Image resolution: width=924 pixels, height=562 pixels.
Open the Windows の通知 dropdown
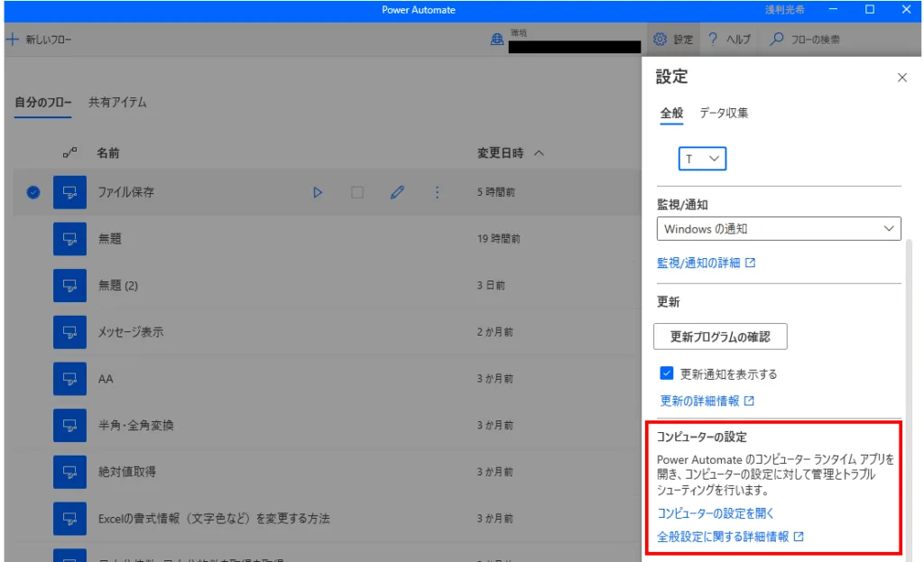pos(779,229)
